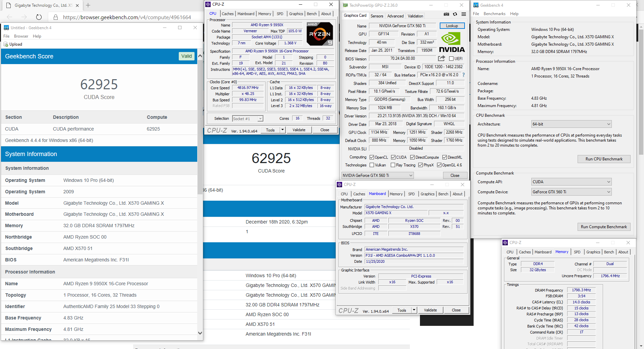This screenshot has width=644, height=349.
Task: Click the CPU-Z Mainboard window title icon
Action: [x=340, y=185]
